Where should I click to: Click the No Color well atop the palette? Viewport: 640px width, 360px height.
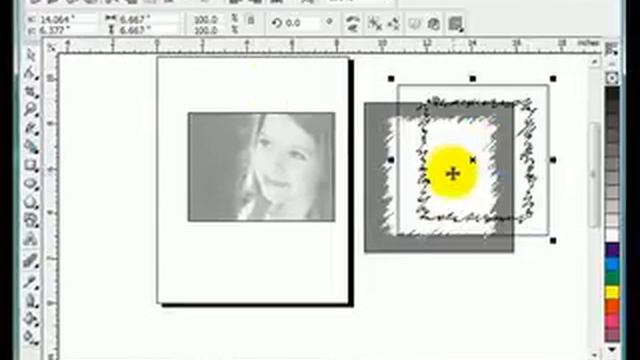(x=611, y=78)
